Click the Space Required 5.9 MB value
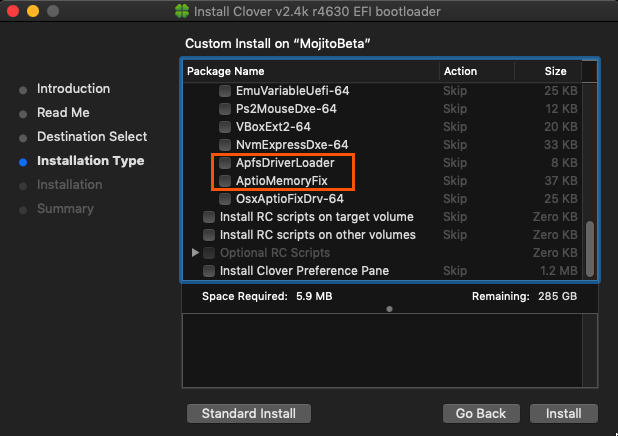Viewport: 618px width, 436px height. (314, 296)
